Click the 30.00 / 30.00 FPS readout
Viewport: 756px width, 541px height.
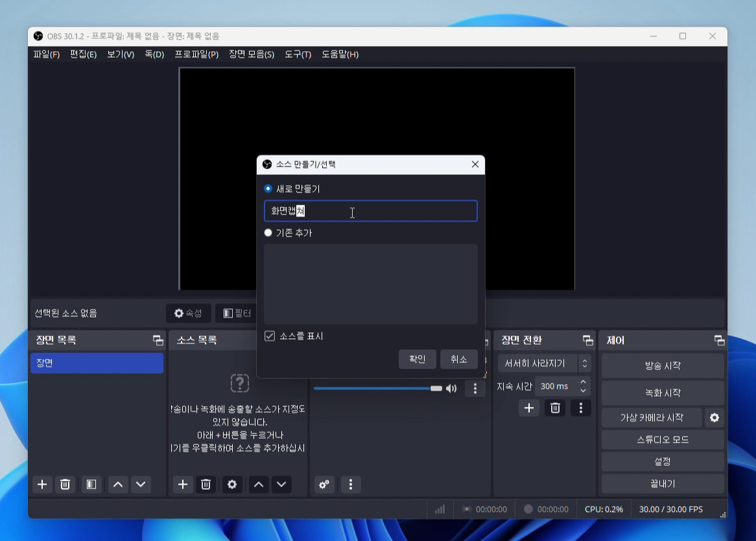pos(670,509)
